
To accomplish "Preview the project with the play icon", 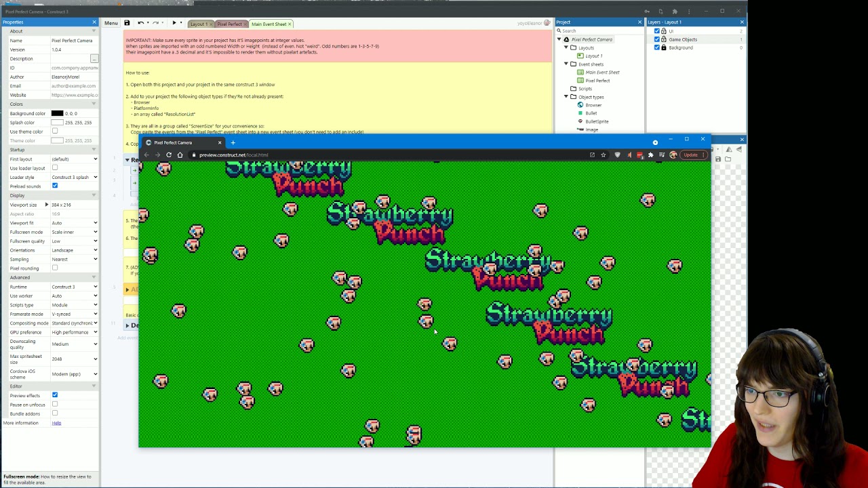I will click(174, 23).
